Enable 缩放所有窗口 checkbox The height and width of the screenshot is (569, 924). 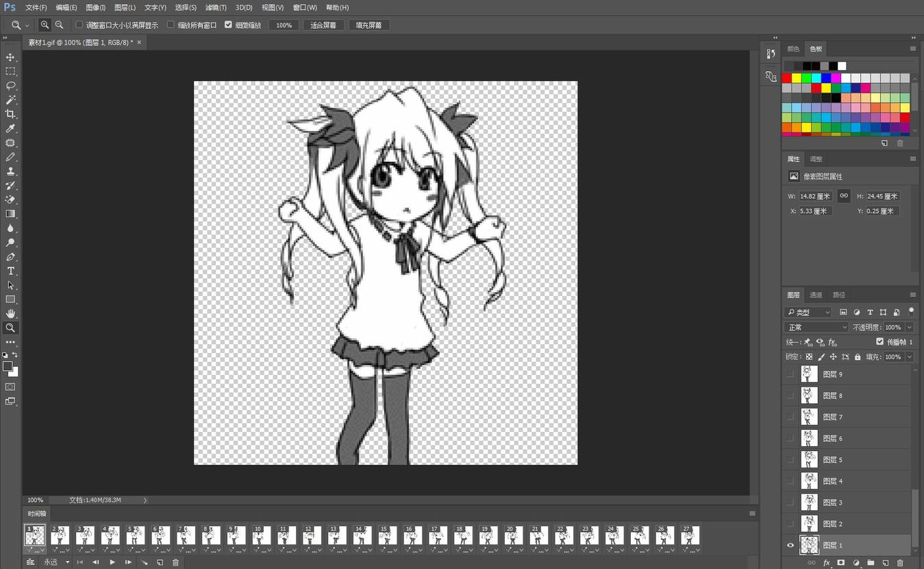(171, 25)
